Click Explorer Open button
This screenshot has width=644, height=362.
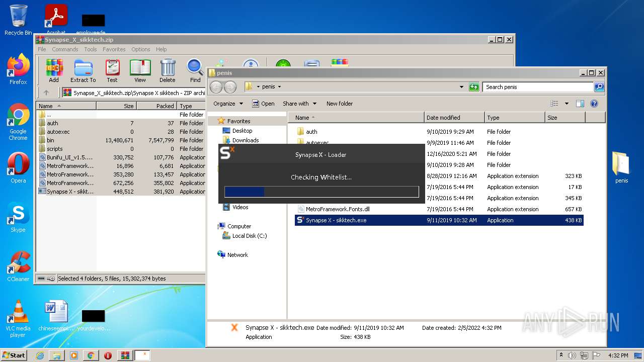click(x=263, y=104)
